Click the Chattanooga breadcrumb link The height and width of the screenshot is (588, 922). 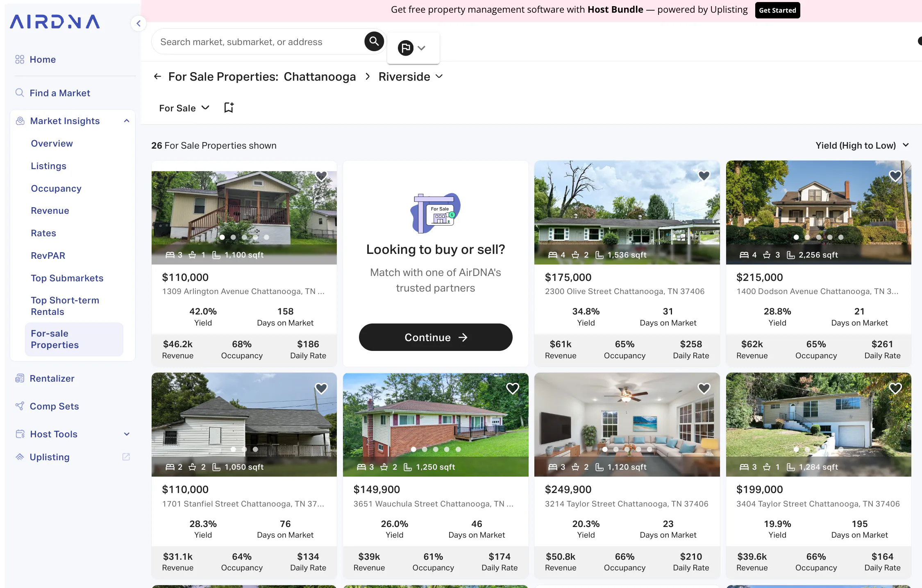point(320,77)
